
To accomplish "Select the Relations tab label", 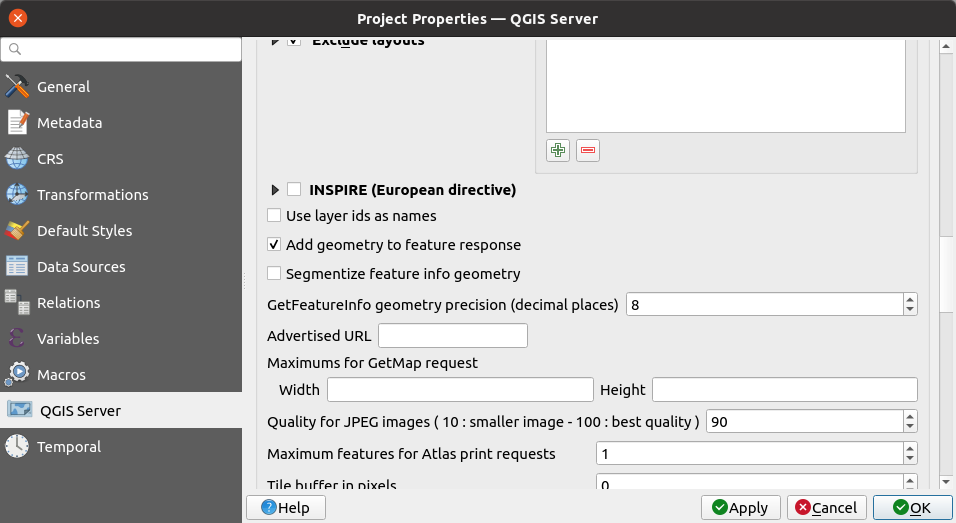I will pyautogui.click(x=68, y=303).
